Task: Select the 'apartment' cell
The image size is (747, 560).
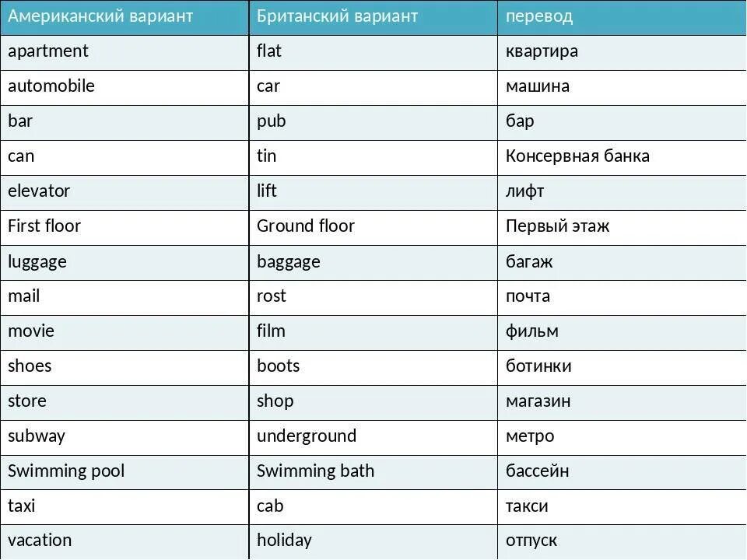Action: 124,53
